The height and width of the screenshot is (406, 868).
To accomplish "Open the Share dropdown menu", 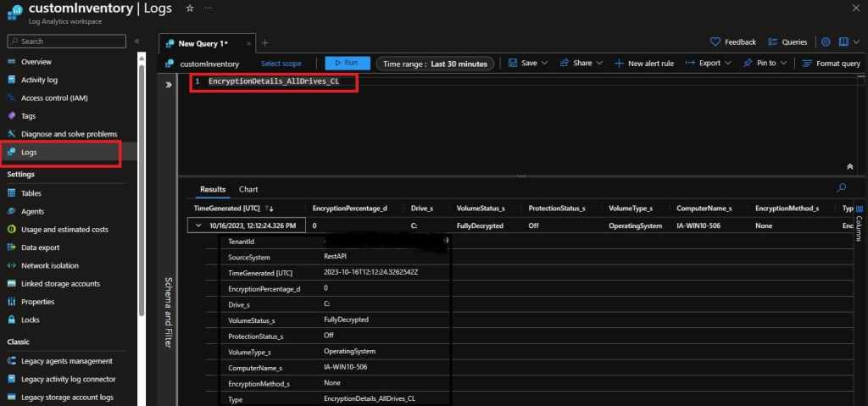I will 581,63.
